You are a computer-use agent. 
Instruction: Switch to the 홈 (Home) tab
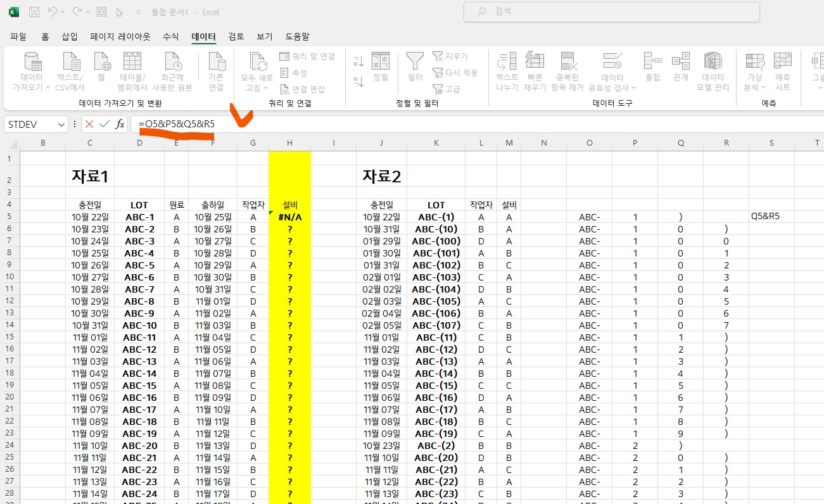pyautogui.click(x=45, y=37)
